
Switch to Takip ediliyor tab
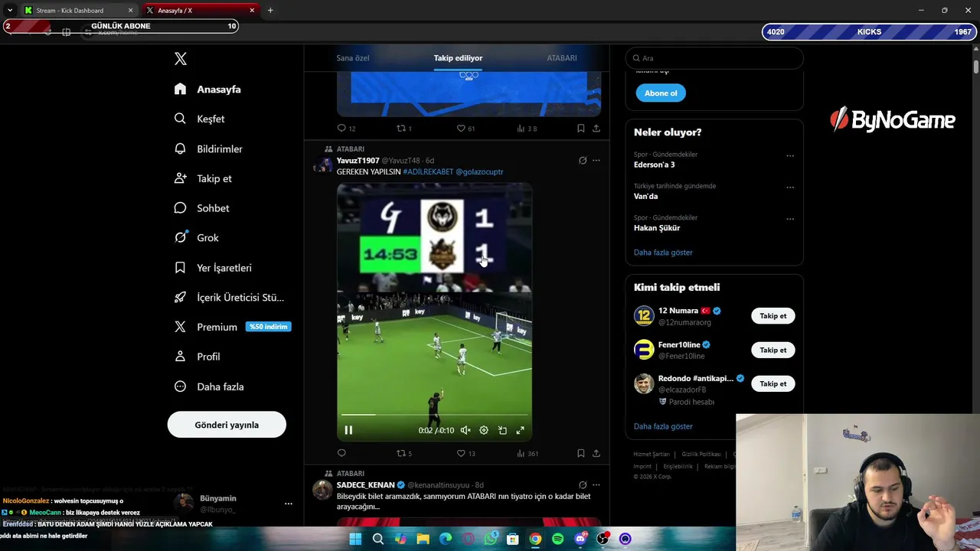458,58
